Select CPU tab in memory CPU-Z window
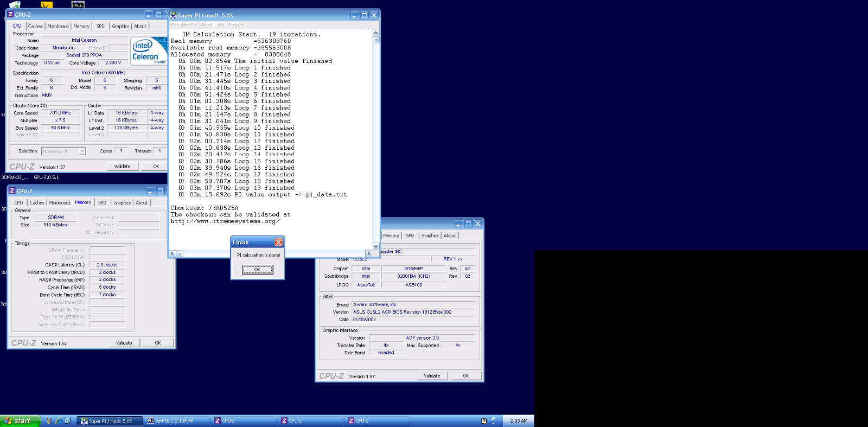Image resolution: width=868 pixels, height=427 pixels. pos(19,203)
